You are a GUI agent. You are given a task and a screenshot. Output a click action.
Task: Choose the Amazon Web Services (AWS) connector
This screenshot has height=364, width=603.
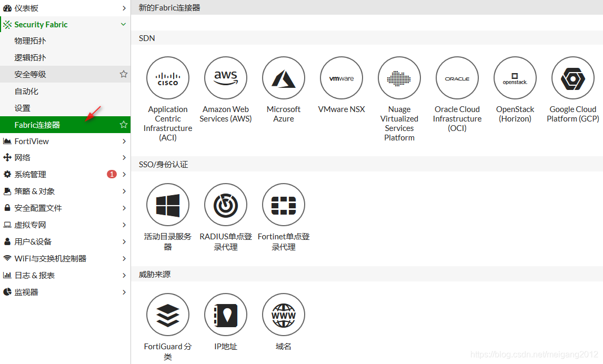tap(226, 78)
